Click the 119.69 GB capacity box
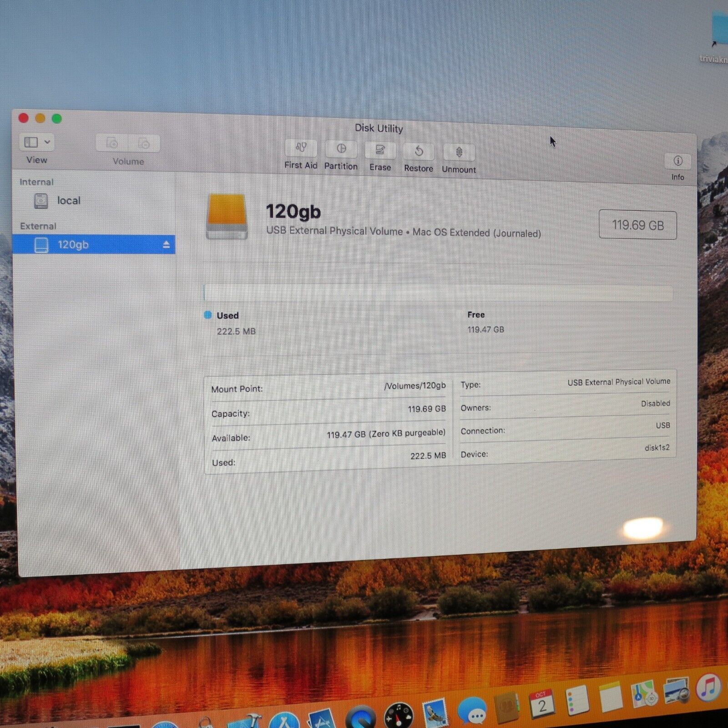 point(637,225)
